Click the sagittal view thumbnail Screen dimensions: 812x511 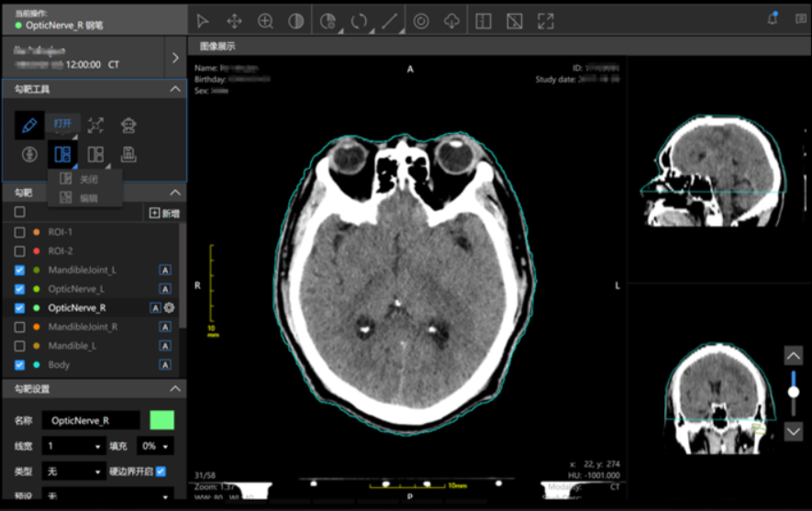click(x=715, y=172)
